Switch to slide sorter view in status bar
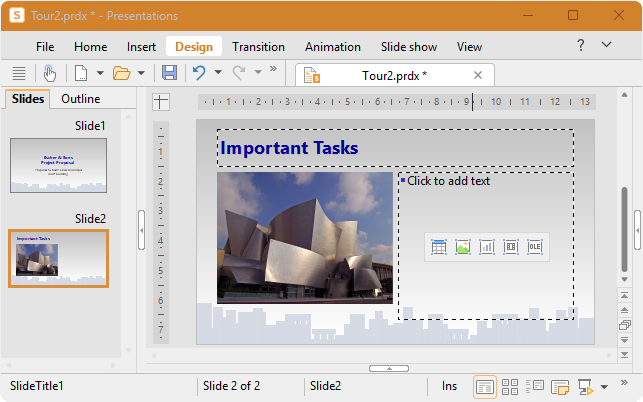 click(510, 386)
